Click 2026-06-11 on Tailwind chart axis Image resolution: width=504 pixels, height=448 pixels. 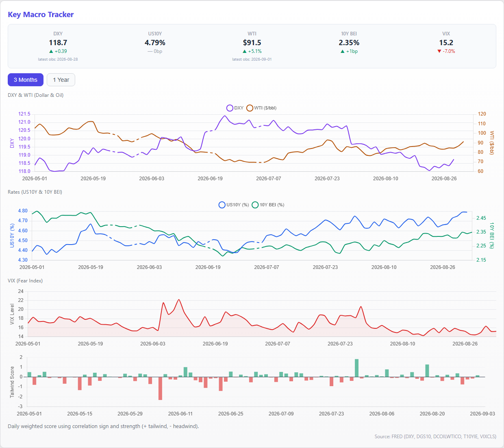(x=180, y=413)
